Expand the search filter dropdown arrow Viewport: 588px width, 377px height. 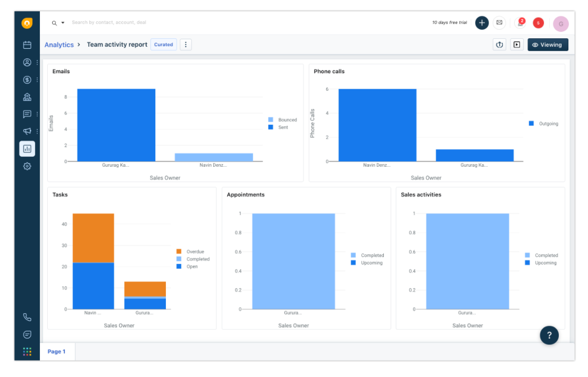(63, 23)
